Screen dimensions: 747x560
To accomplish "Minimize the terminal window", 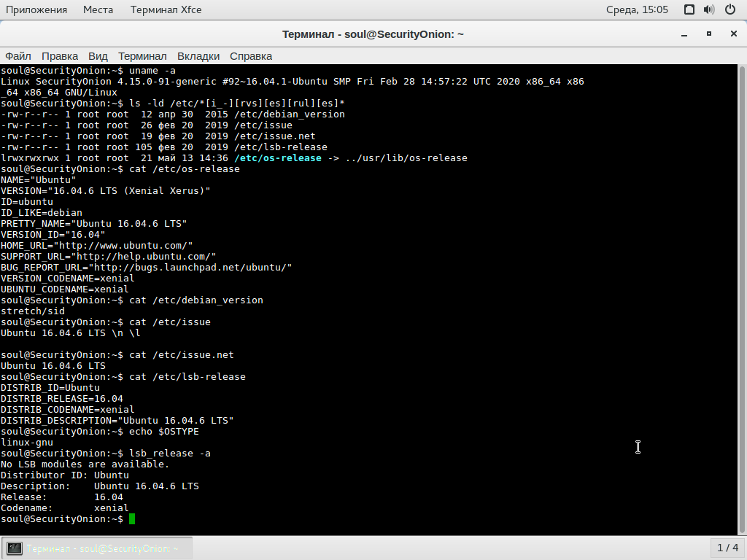I will (684, 34).
